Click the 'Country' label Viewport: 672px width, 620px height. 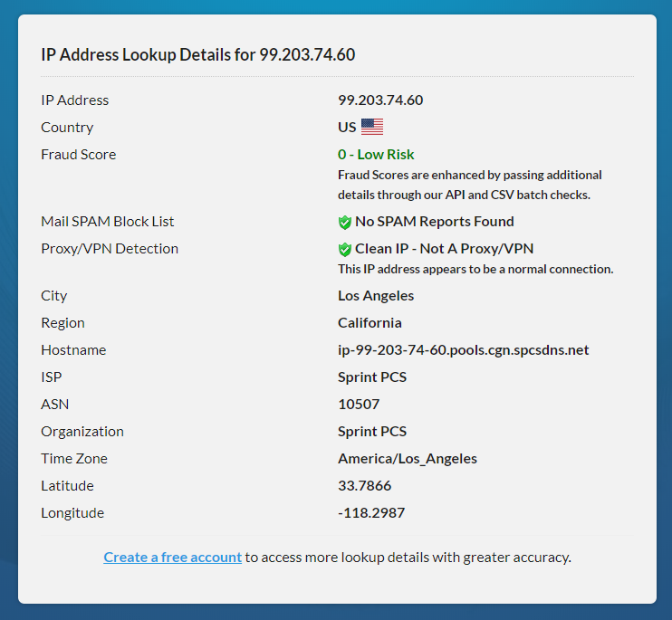(67, 128)
